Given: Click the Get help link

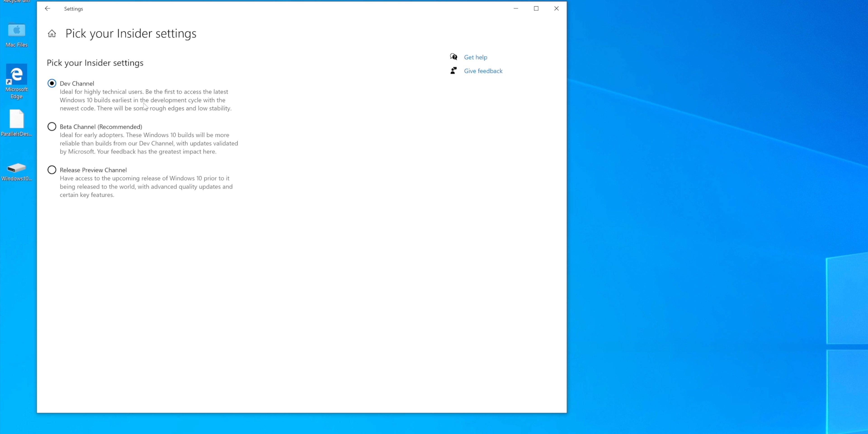Looking at the screenshot, I should (475, 57).
